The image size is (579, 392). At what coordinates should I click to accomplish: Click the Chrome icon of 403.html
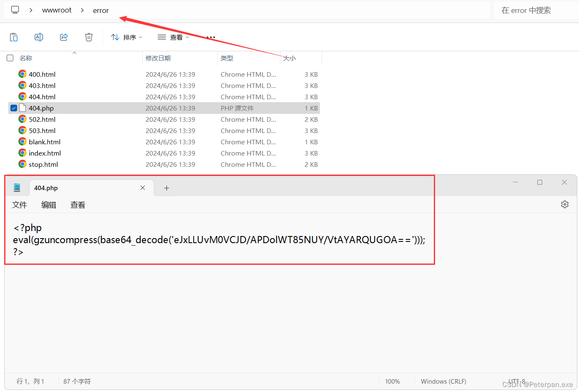tap(23, 85)
